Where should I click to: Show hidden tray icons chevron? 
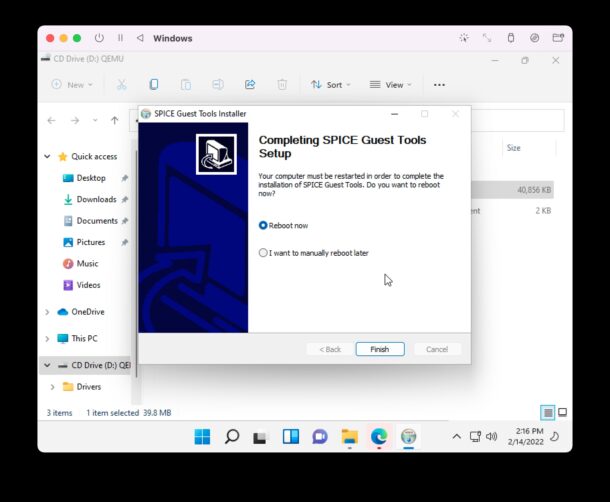[x=457, y=437]
